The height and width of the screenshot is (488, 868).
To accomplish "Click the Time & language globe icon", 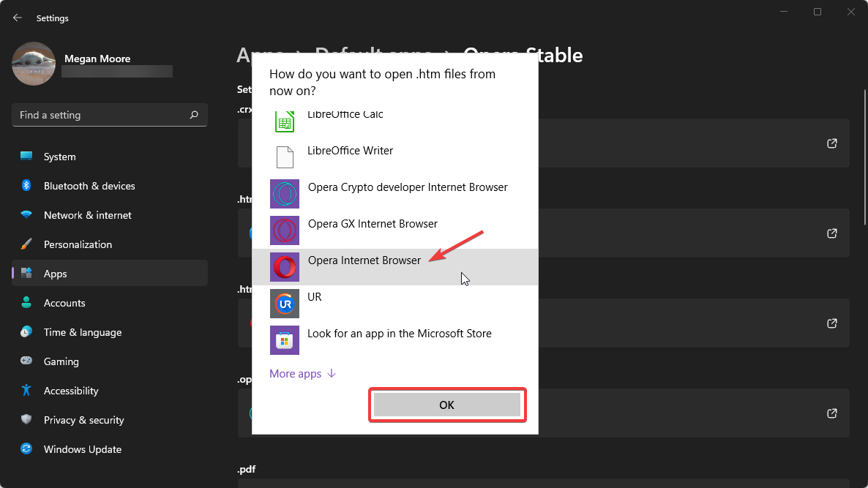I will coord(26,332).
